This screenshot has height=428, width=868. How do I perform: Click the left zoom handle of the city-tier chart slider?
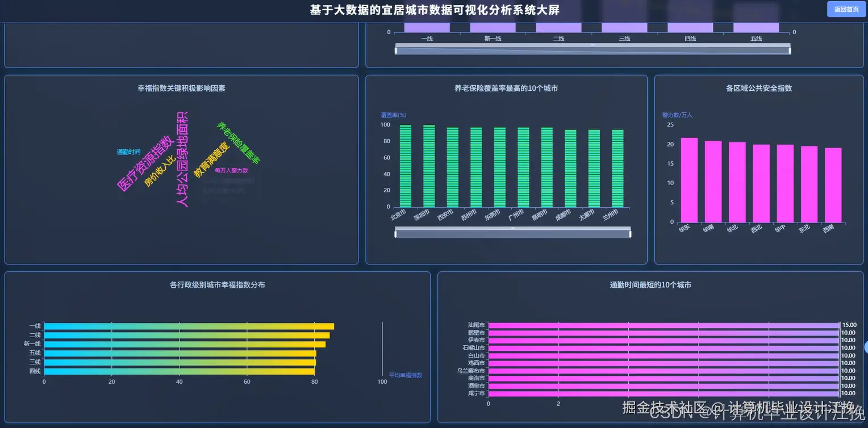point(397,51)
